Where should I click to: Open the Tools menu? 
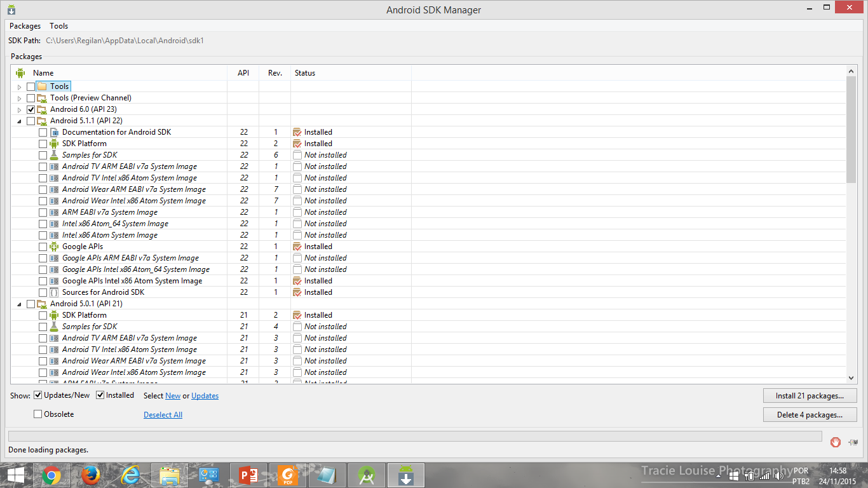(x=59, y=26)
